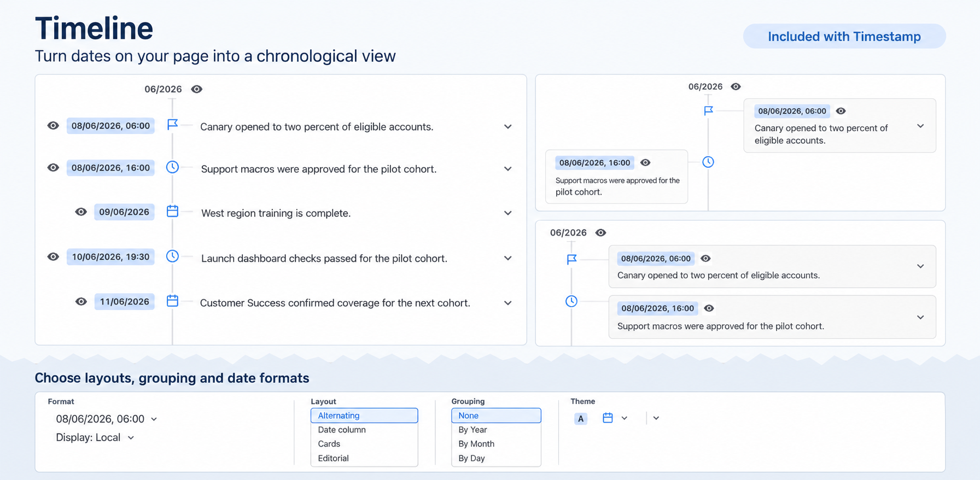Toggle eye on 08/06/2026, 16:00 alternating preview card
The width and height of the screenshot is (980, 480).
(x=645, y=162)
